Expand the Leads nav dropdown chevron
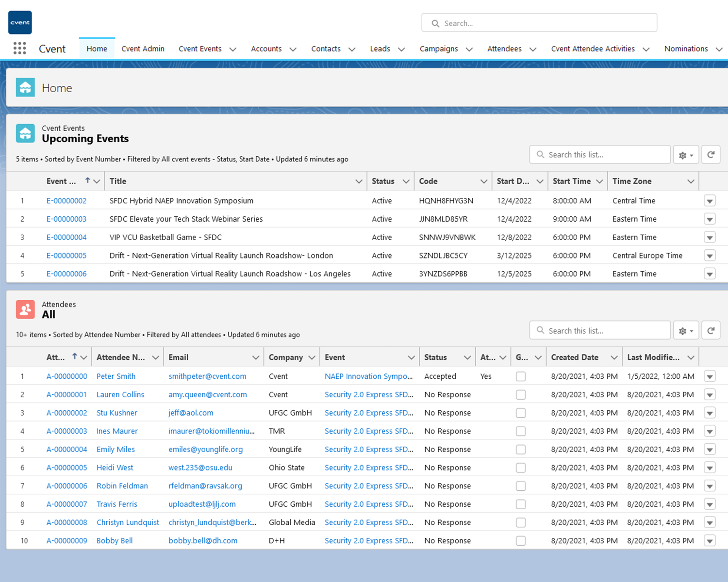728x582 pixels. click(402, 49)
